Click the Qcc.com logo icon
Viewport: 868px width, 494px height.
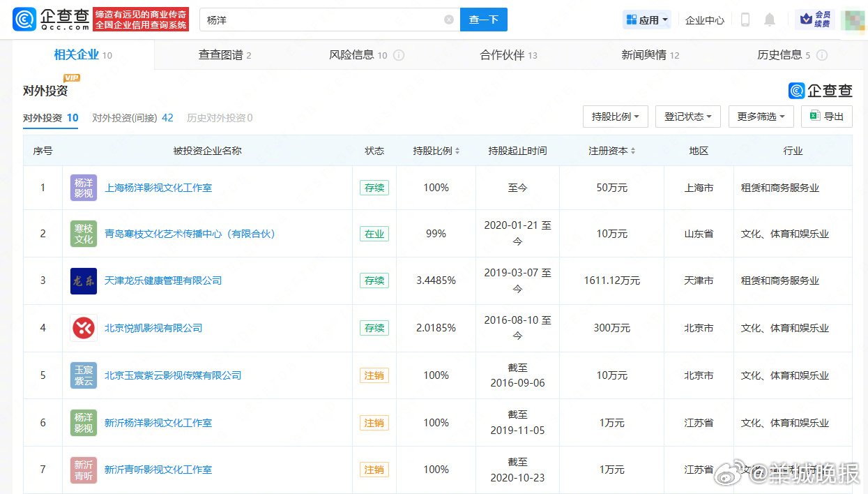(24, 20)
